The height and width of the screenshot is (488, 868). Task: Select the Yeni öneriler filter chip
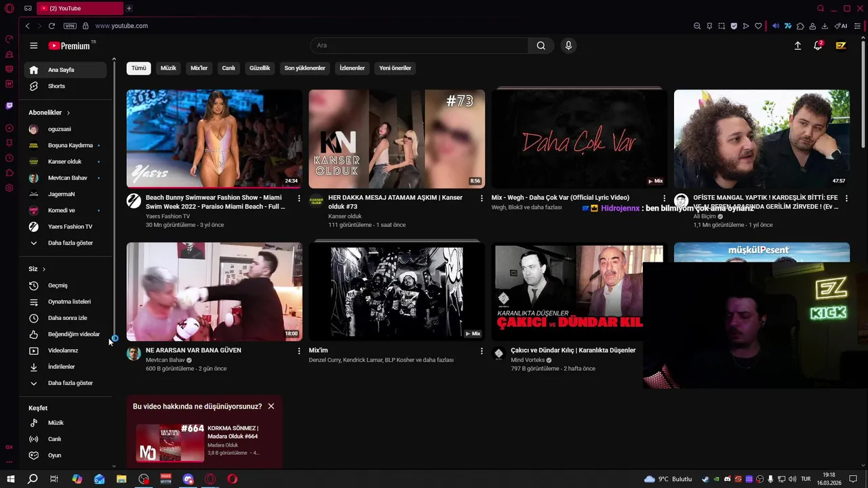click(x=395, y=68)
